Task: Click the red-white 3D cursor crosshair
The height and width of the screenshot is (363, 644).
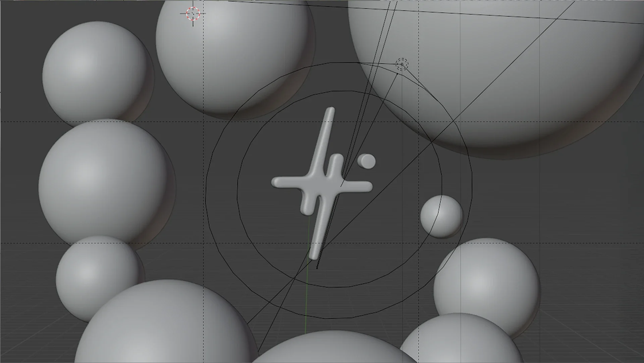Action: pyautogui.click(x=193, y=14)
